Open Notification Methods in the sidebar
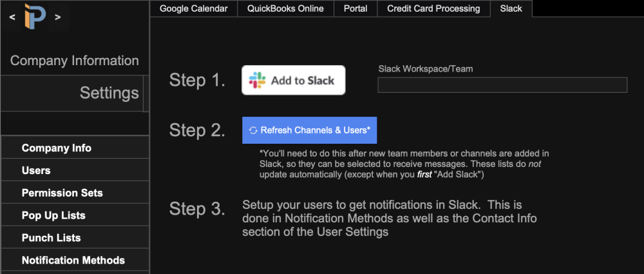 click(x=75, y=260)
